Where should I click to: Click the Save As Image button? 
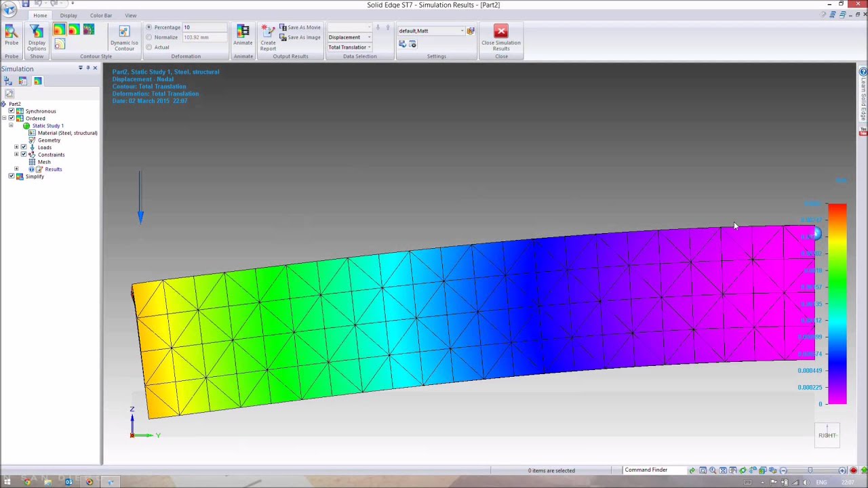point(300,37)
